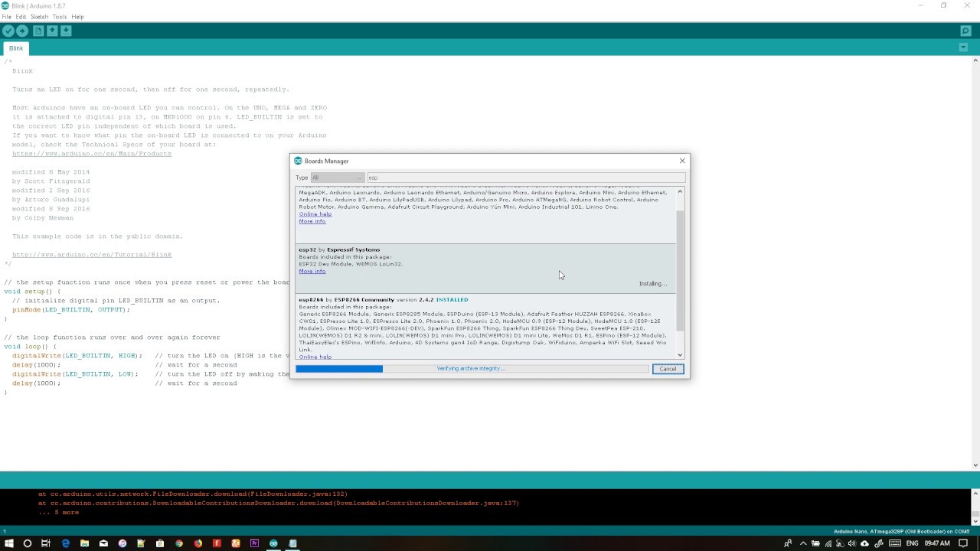This screenshot has height=551, width=980.
Task: Create a new sketch with New icon
Action: tap(38, 31)
